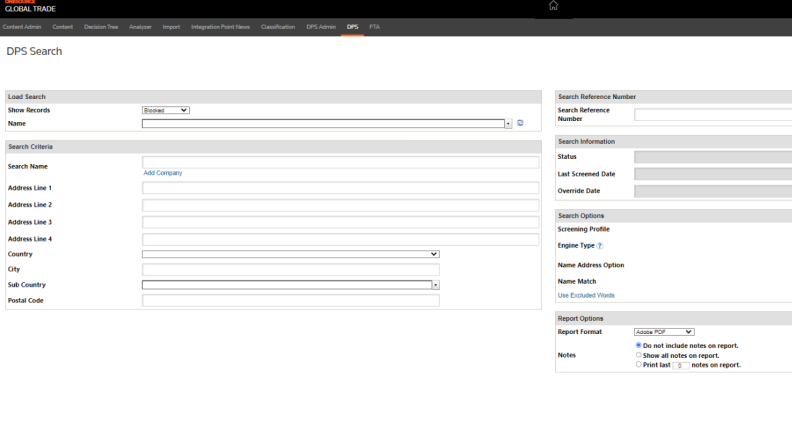Open the Report Format dropdown
This screenshot has height=446, width=792.
click(x=664, y=331)
